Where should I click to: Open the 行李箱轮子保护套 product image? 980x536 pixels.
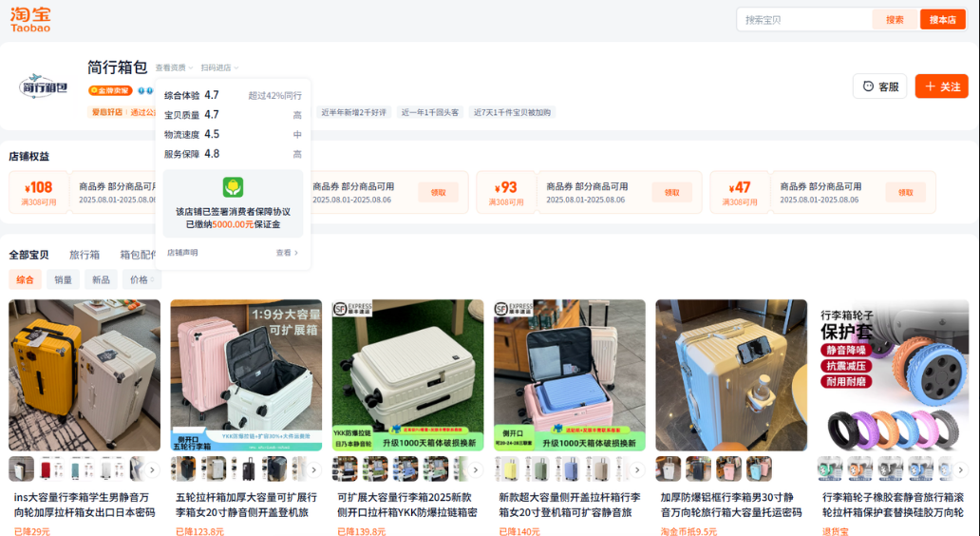tap(894, 374)
